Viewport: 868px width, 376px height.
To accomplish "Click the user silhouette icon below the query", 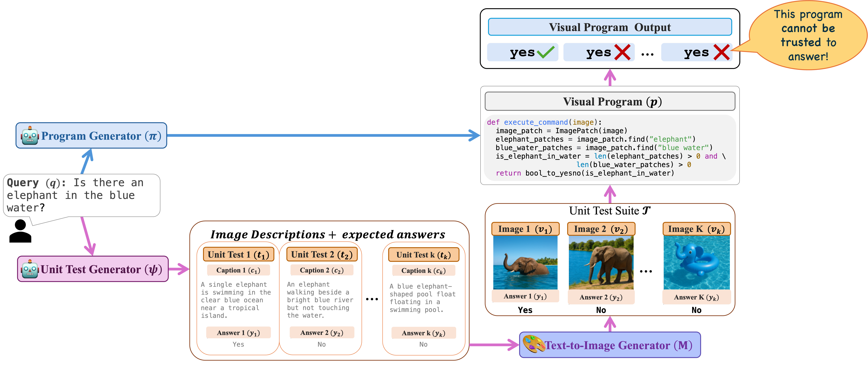I will (20, 231).
